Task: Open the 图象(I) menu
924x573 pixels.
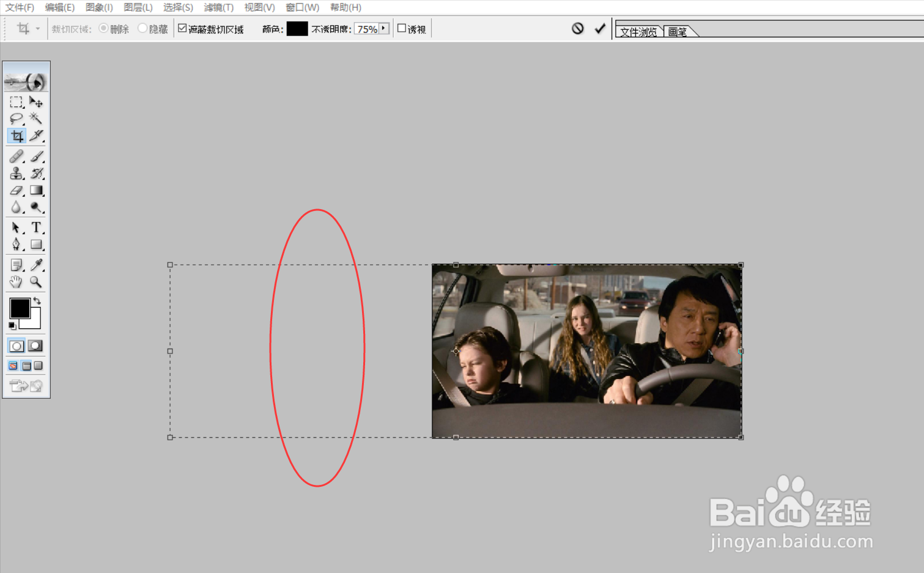Action: point(99,7)
